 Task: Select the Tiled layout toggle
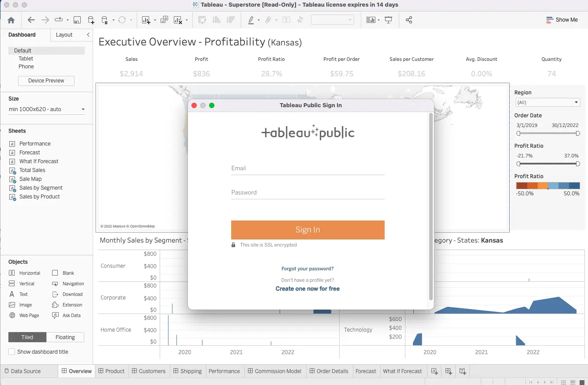click(27, 337)
